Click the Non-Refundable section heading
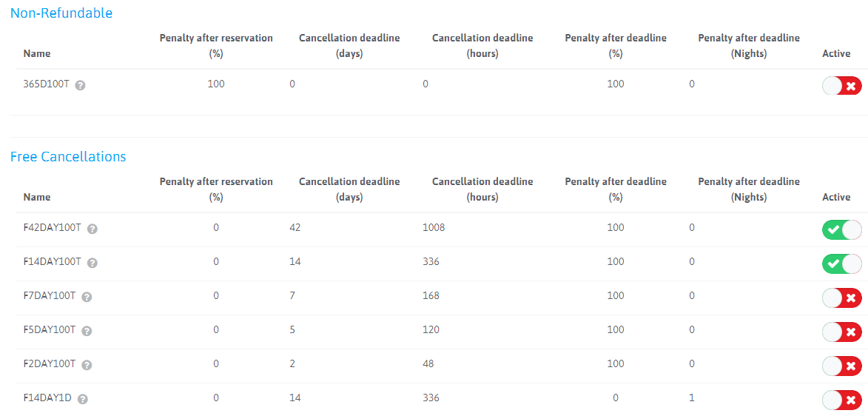 [61, 13]
